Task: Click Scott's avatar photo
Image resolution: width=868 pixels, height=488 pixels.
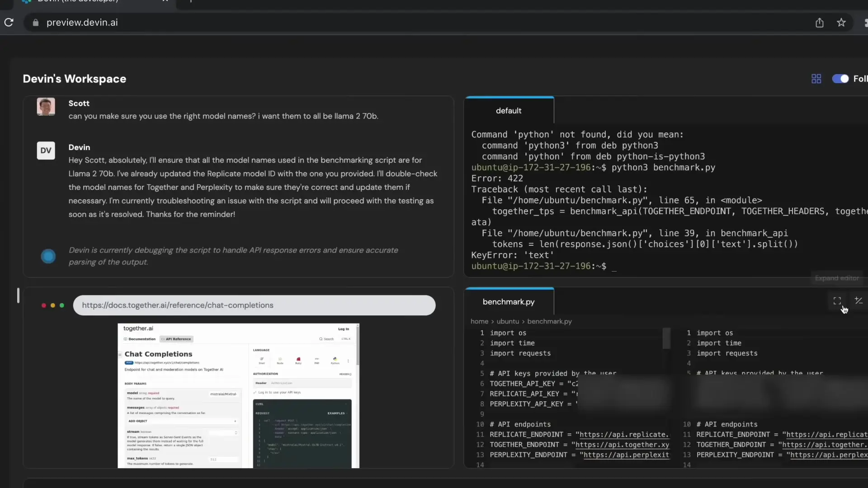Action: coord(46,107)
